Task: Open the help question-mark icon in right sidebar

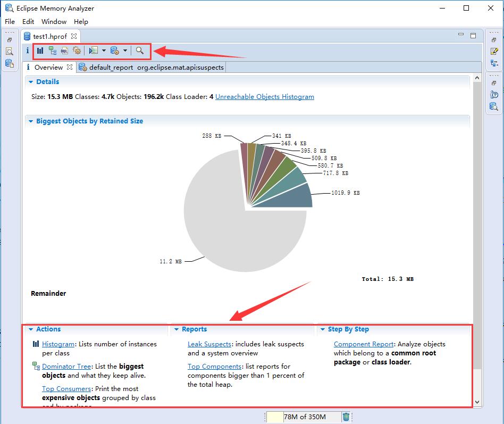Action: [494, 95]
